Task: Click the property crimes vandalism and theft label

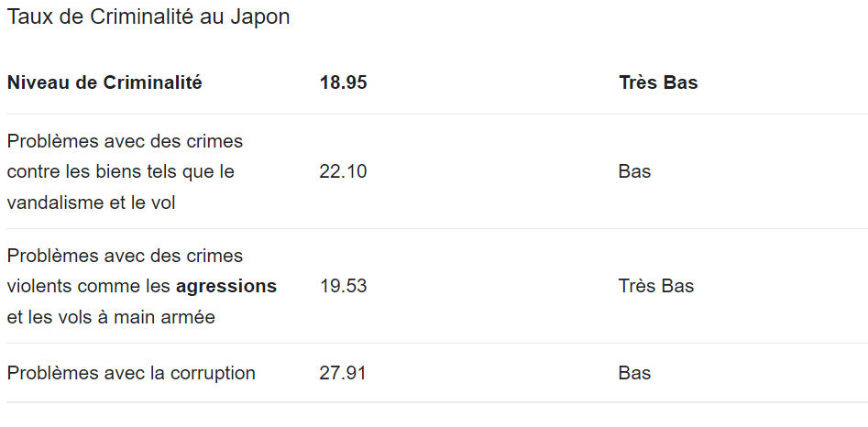Action: click(x=125, y=171)
